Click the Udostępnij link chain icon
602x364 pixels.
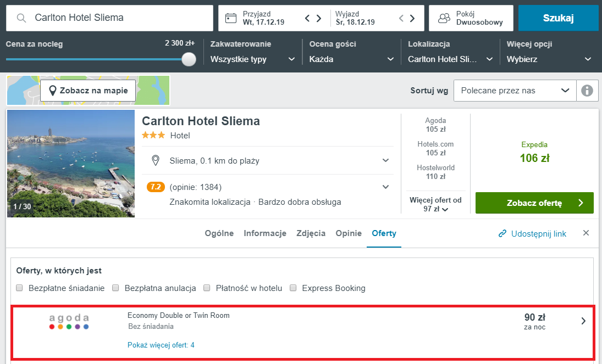[x=502, y=233]
